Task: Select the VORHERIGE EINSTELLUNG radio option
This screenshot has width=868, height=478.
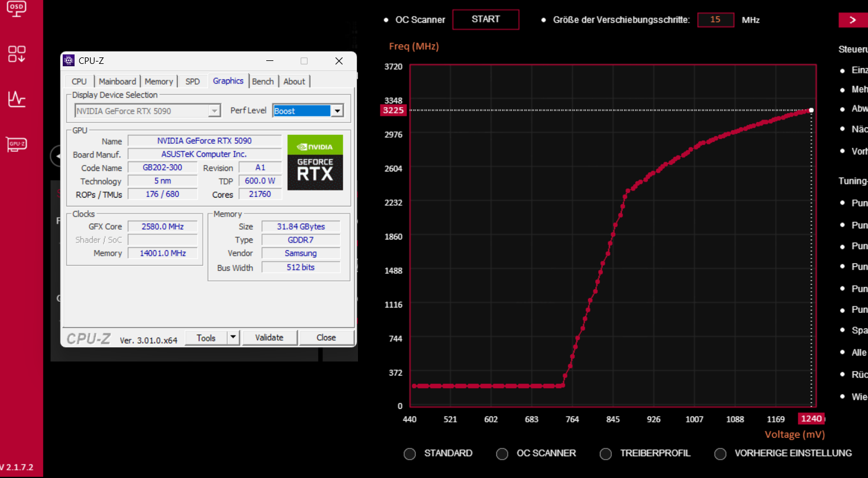Action: click(720, 454)
